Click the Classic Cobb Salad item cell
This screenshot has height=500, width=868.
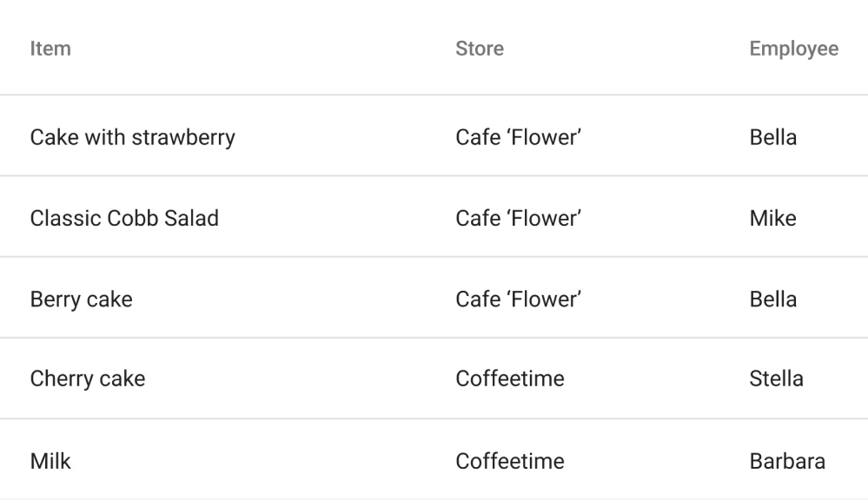coord(124,218)
